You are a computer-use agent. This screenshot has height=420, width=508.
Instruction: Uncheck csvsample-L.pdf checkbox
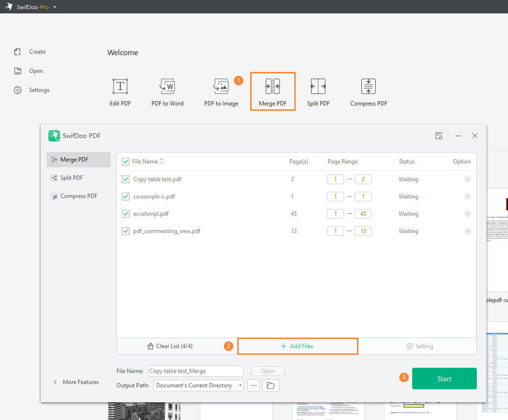coord(126,197)
